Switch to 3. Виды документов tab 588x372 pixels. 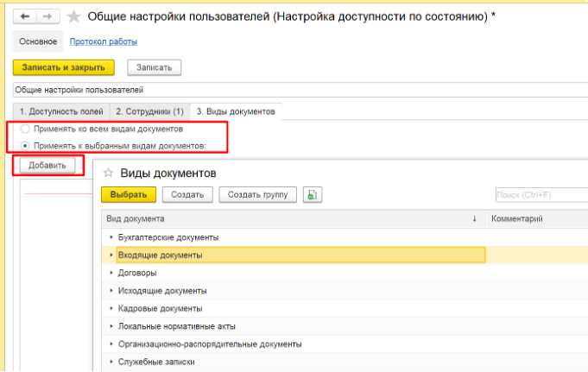[x=236, y=111]
